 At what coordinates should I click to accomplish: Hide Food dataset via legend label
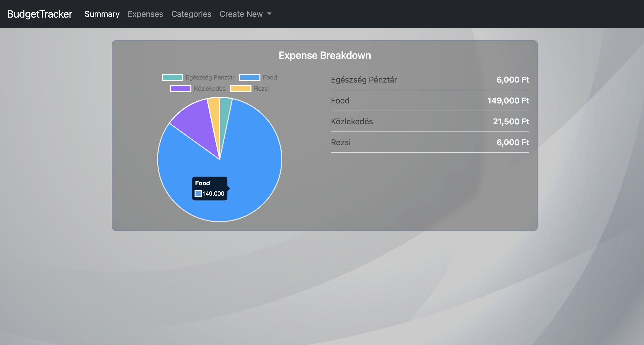point(270,77)
